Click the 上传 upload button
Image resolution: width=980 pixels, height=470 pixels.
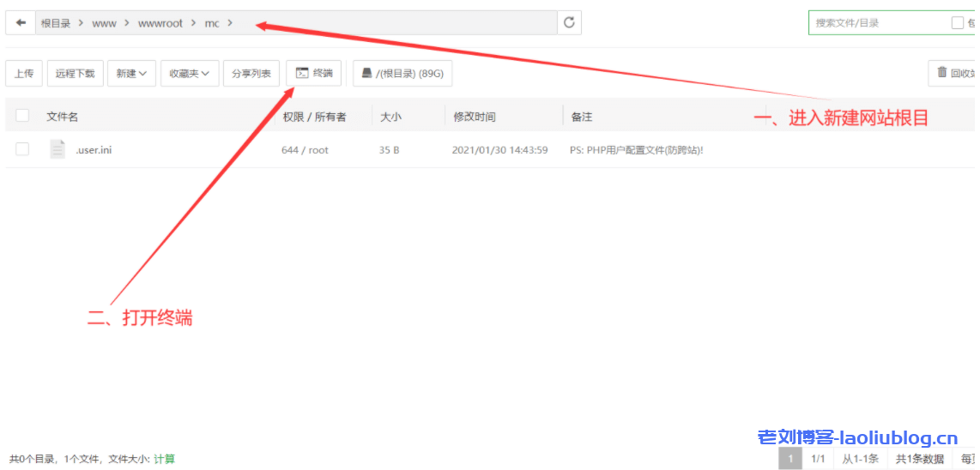point(24,74)
